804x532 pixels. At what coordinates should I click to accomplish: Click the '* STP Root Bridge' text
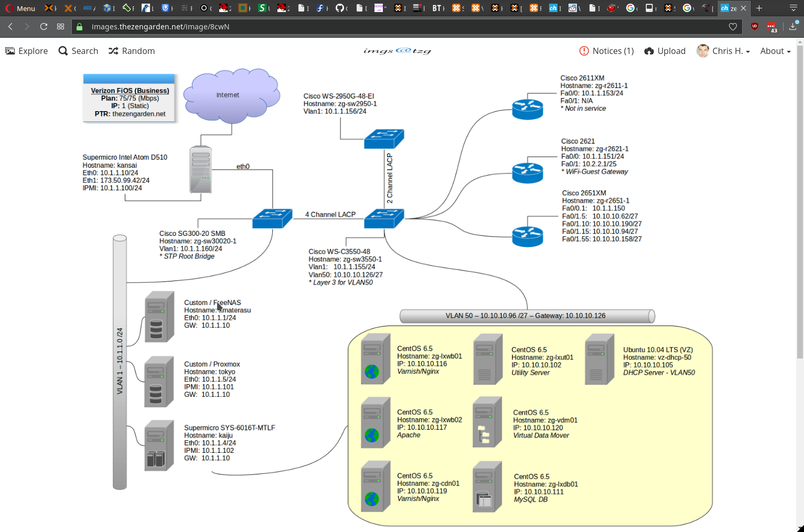point(187,256)
